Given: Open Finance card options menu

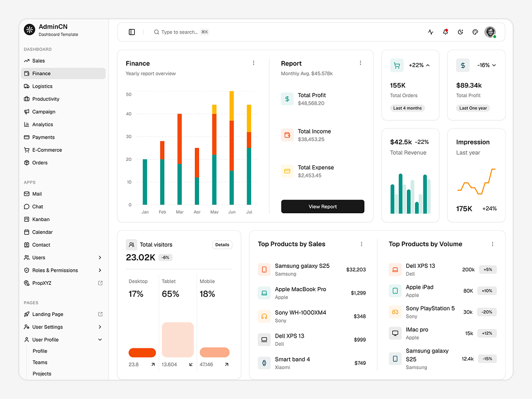Looking at the screenshot, I should (253, 63).
